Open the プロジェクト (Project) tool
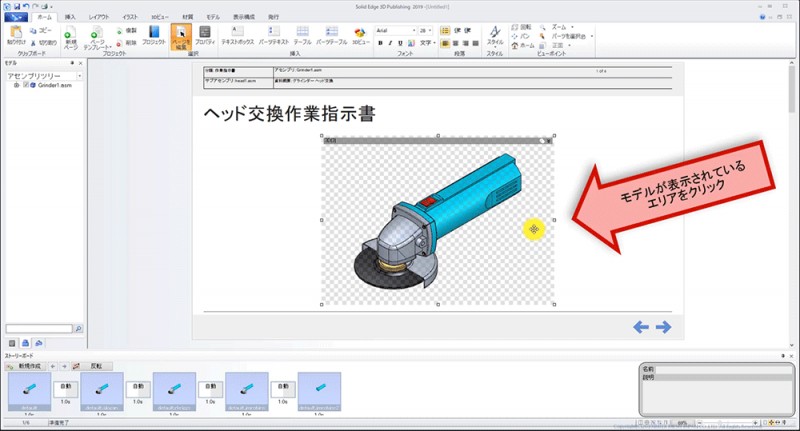Screen dimensions: 800x431 click(153, 37)
